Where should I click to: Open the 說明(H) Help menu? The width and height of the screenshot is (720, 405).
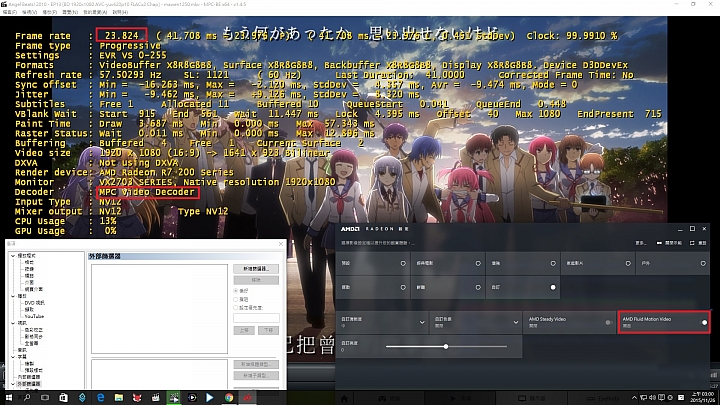pyautogui.click(x=119, y=12)
